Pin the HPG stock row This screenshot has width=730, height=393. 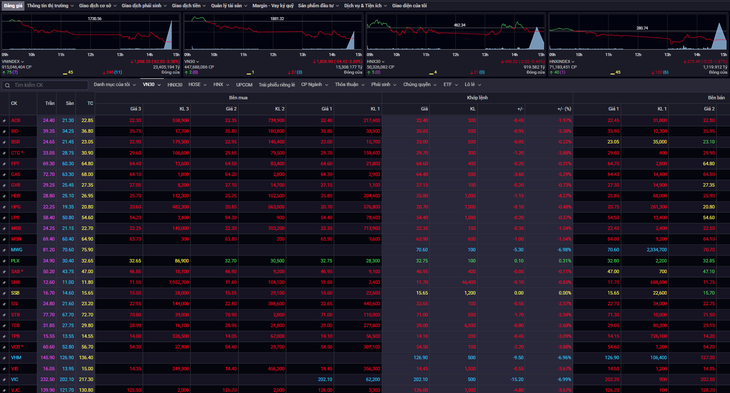click(x=4, y=207)
